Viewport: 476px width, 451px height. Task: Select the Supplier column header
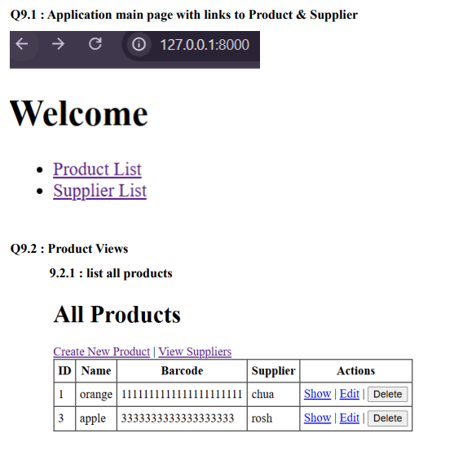273,371
